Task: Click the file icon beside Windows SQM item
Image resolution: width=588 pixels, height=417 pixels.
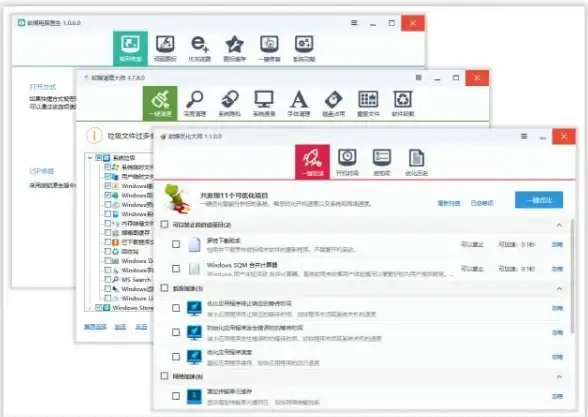Action: pos(194,268)
